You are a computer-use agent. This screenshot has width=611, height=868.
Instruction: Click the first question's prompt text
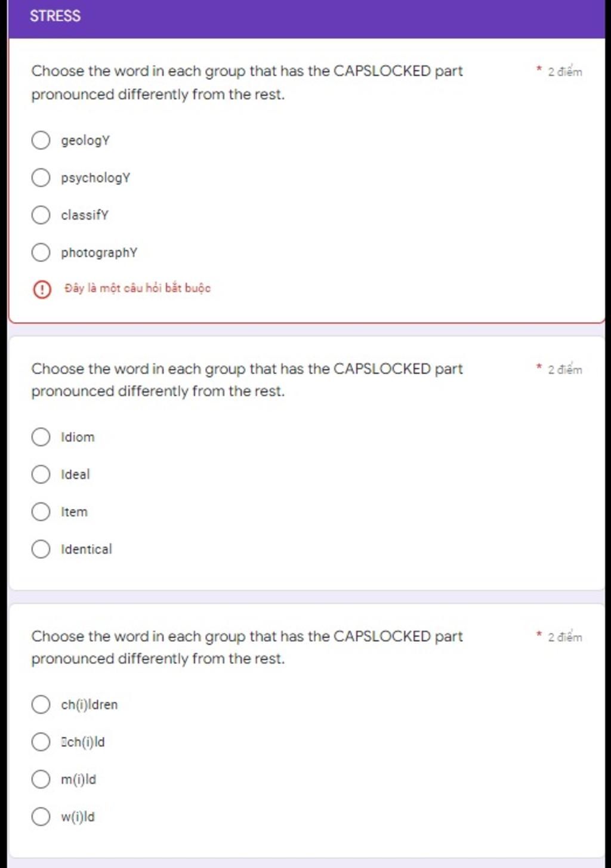click(247, 82)
